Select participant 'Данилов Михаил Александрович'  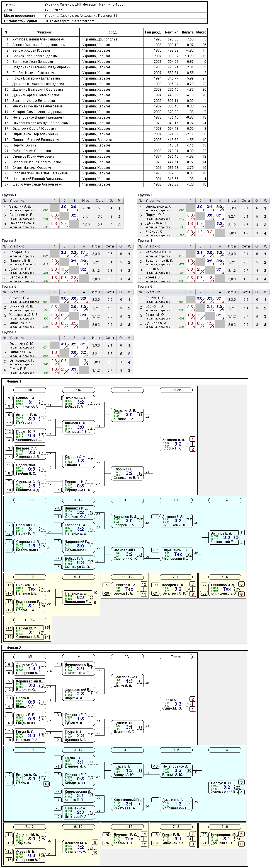tap(38, 84)
